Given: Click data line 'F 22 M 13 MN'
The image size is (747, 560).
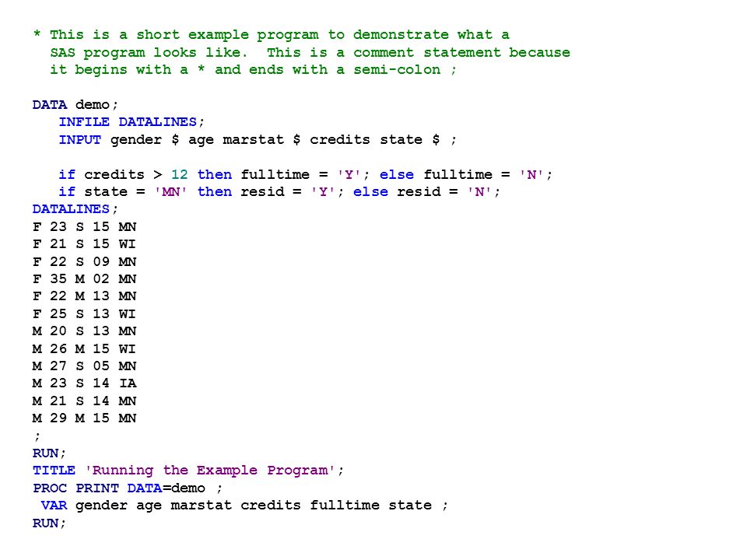Looking at the screenshot, I should (x=84, y=296).
